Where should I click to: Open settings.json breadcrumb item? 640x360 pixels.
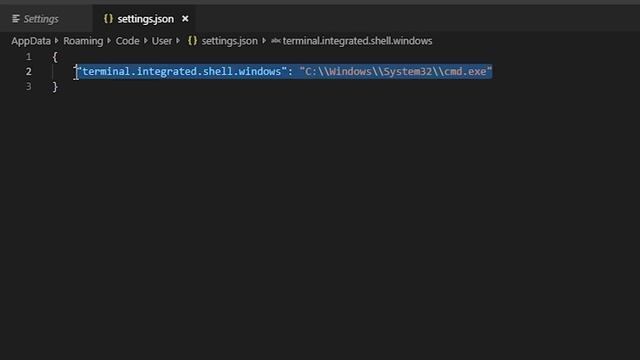click(229, 41)
